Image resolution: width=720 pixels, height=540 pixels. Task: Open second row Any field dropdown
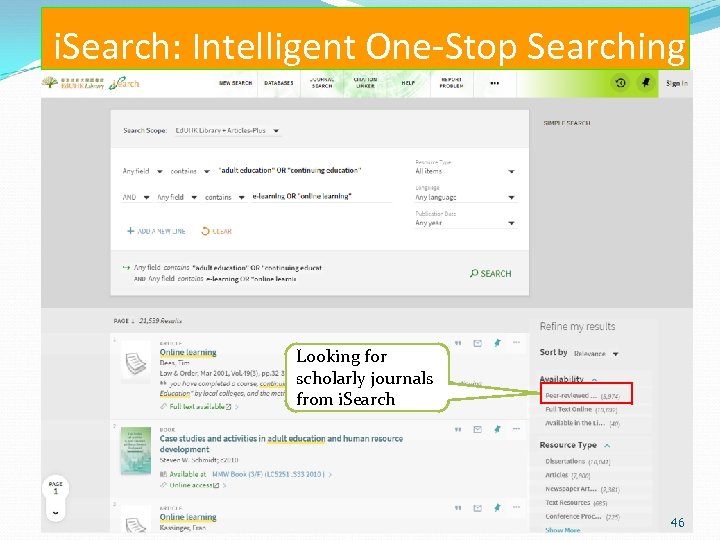coord(177,197)
